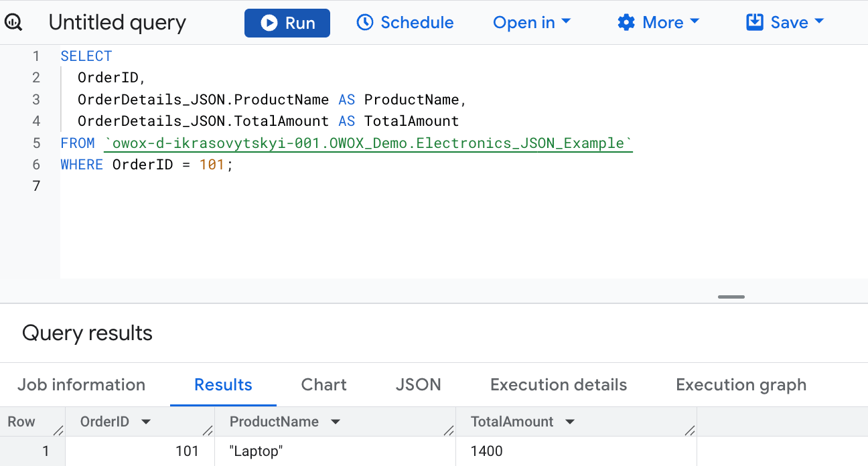Expand the Save dropdown
Viewport: 868px width, 466px height.
(785, 23)
